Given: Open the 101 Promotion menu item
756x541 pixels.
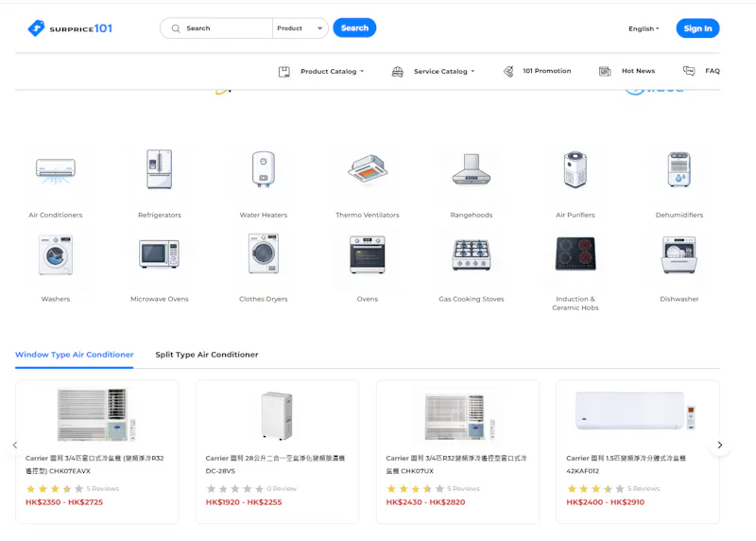Looking at the screenshot, I should coord(547,71).
